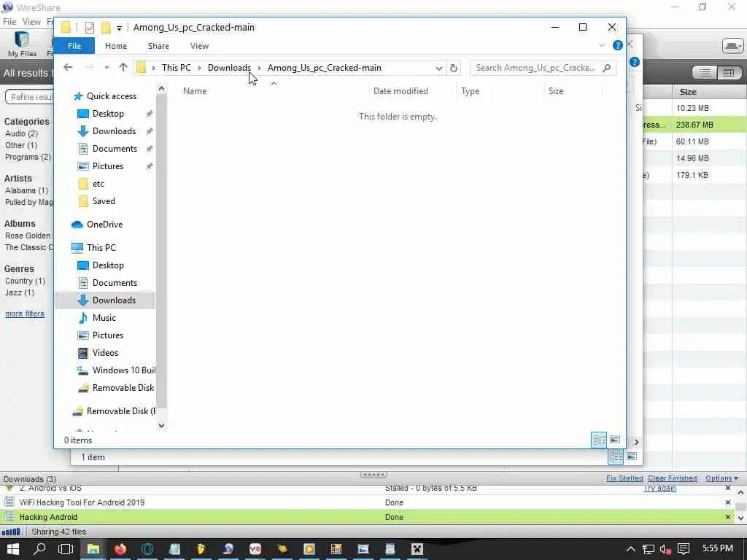Viewport: 747px width, 560px height.
Task: Click Fix Stalled in Downloads panel
Action: point(624,478)
